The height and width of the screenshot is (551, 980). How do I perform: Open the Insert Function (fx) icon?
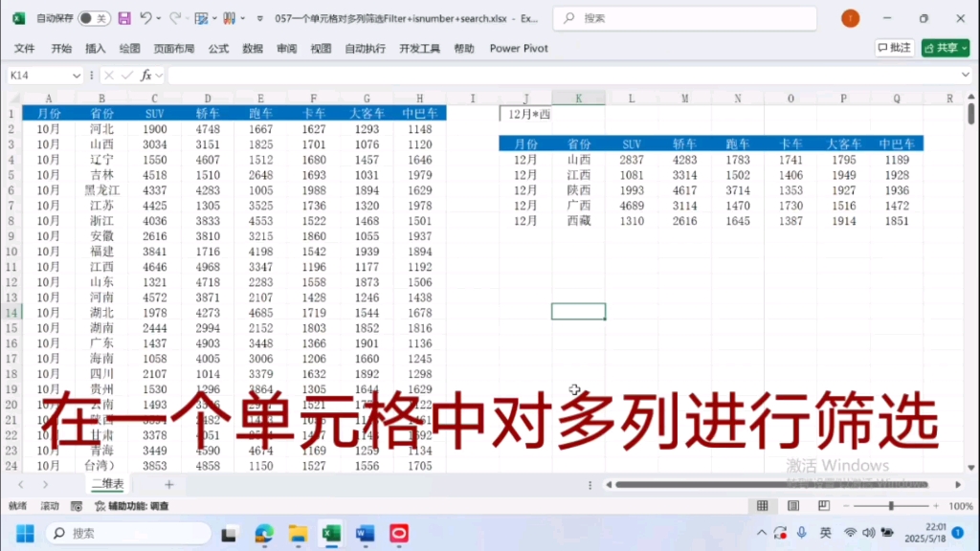tap(146, 75)
